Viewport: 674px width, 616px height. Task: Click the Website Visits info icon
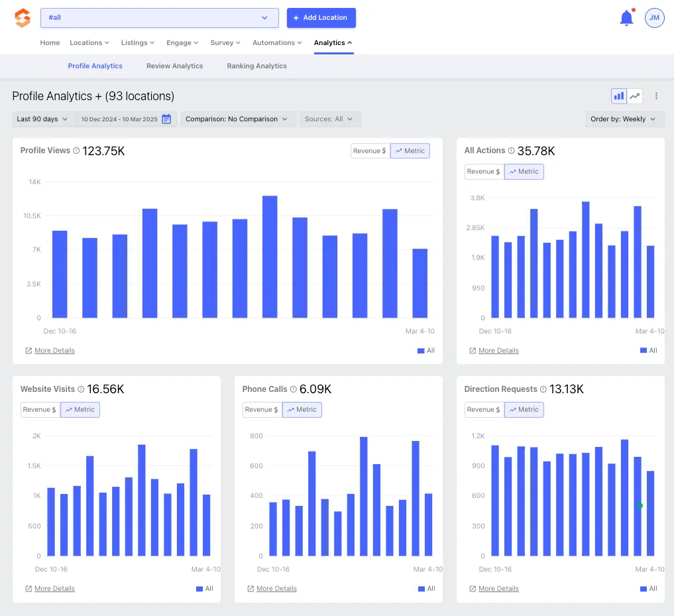tap(81, 389)
